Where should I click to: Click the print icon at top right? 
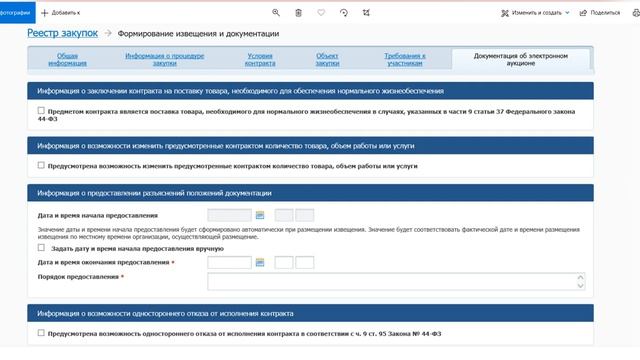(x=636, y=13)
